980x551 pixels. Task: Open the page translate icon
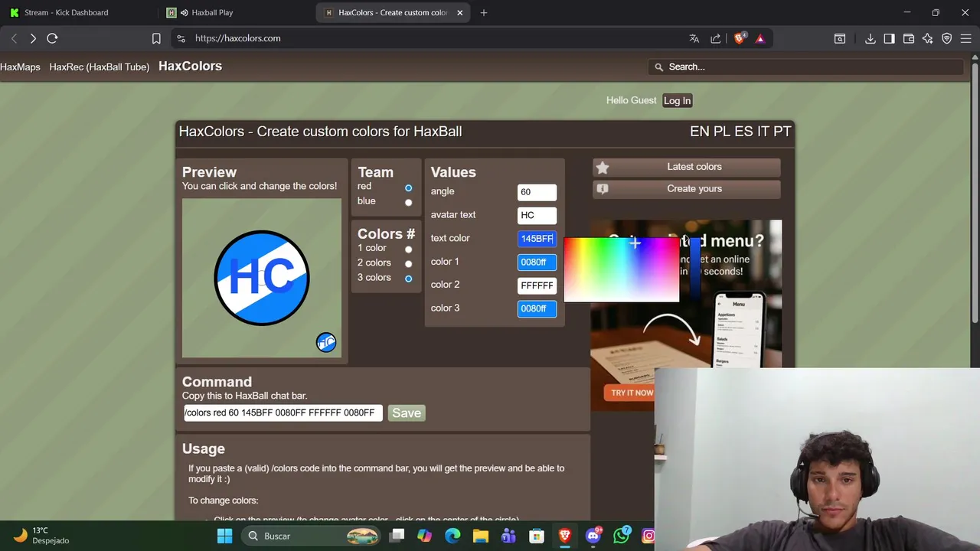click(x=694, y=38)
